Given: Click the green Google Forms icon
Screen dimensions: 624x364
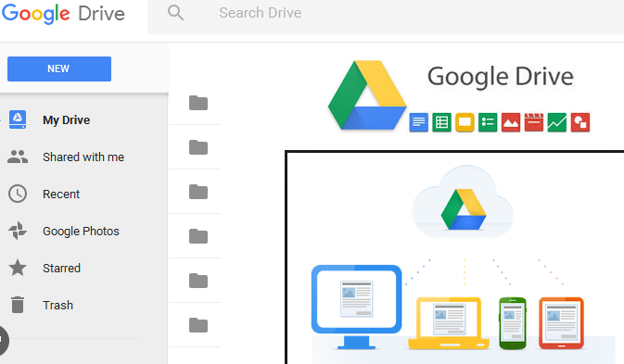Looking at the screenshot, I should tap(488, 122).
